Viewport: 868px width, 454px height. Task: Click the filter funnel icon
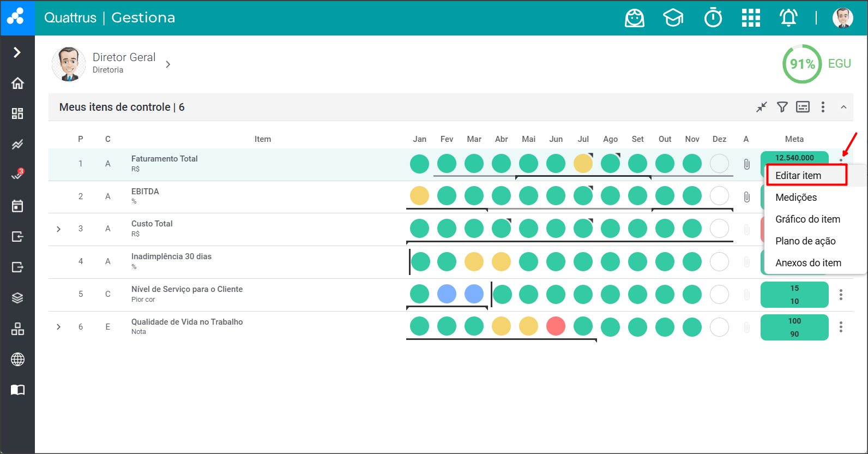tap(782, 107)
